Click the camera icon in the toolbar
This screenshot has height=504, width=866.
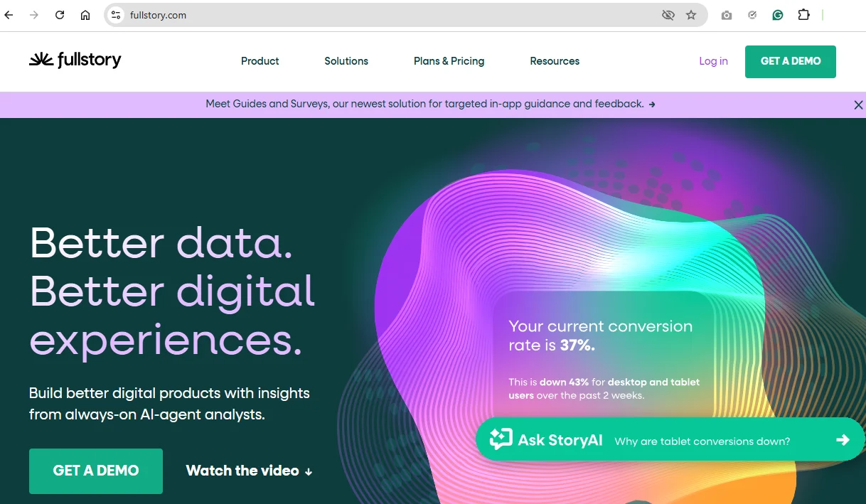coord(727,14)
